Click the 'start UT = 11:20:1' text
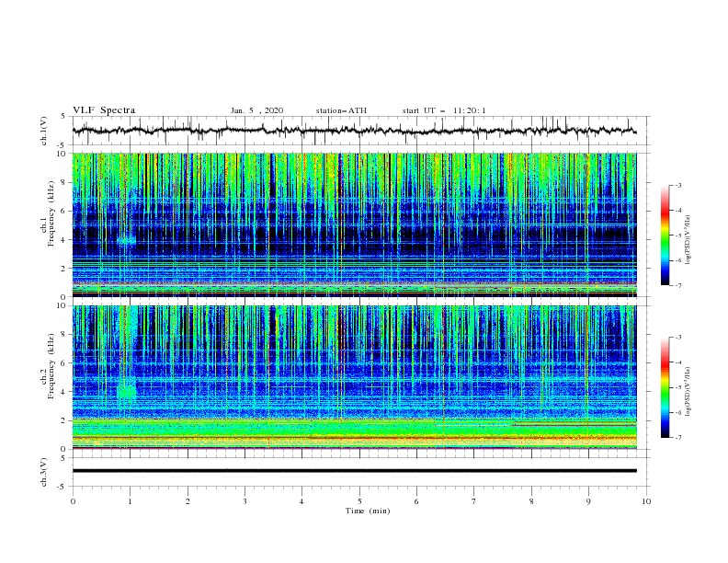The height and width of the screenshot is (563, 728). 444,110
